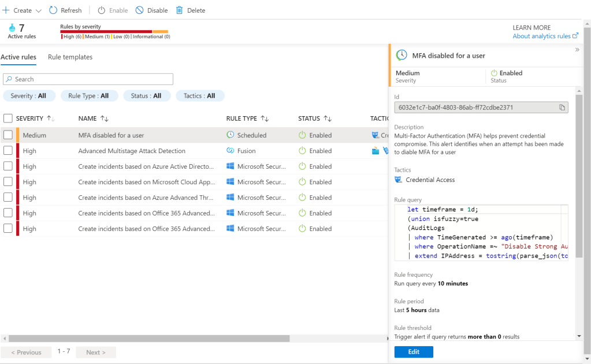Screen dimensions: 591x364
Task: Switch to the Rule templates tab
Action: pos(70,57)
